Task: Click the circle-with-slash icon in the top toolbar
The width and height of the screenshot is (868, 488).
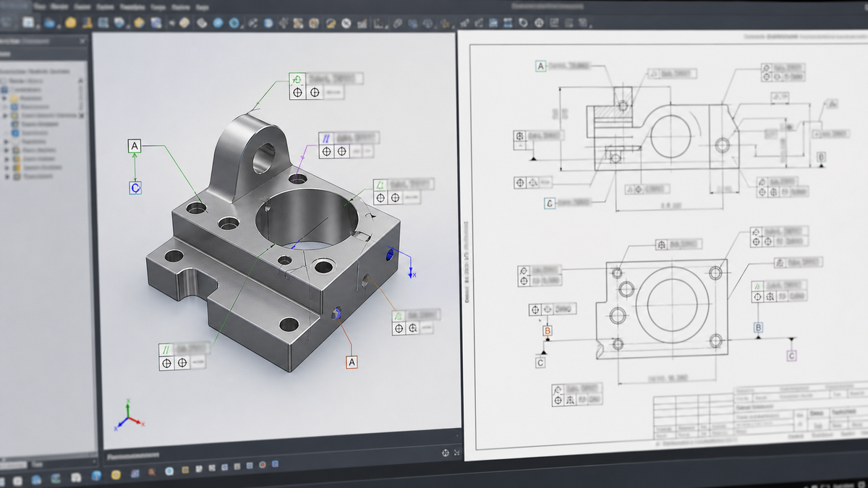Action: click(346, 23)
